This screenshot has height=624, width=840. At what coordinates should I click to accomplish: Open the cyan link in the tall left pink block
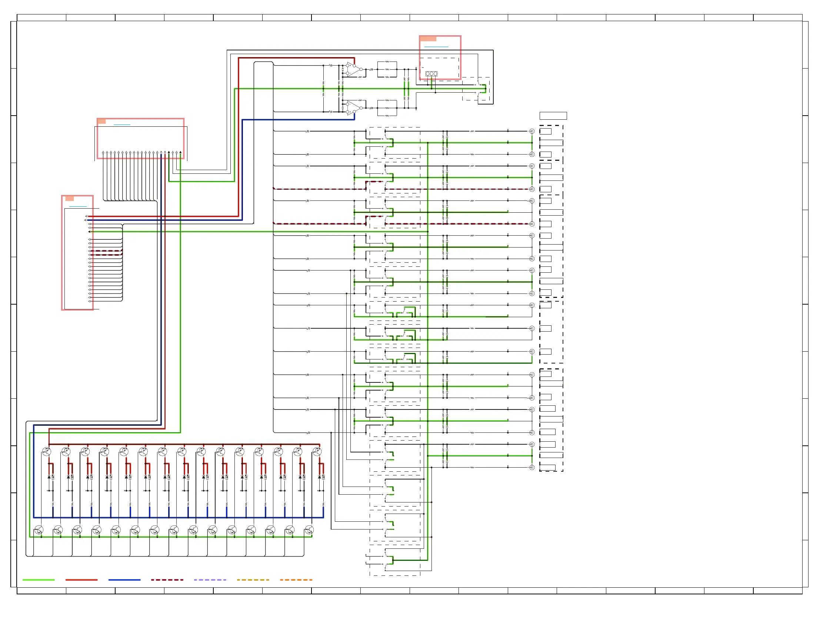tap(78, 207)
